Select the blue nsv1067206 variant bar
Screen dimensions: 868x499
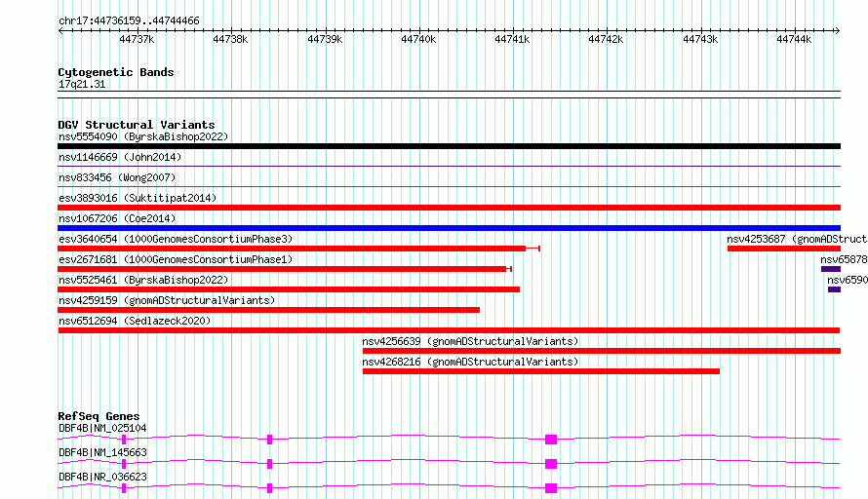[x=449, y=228]
